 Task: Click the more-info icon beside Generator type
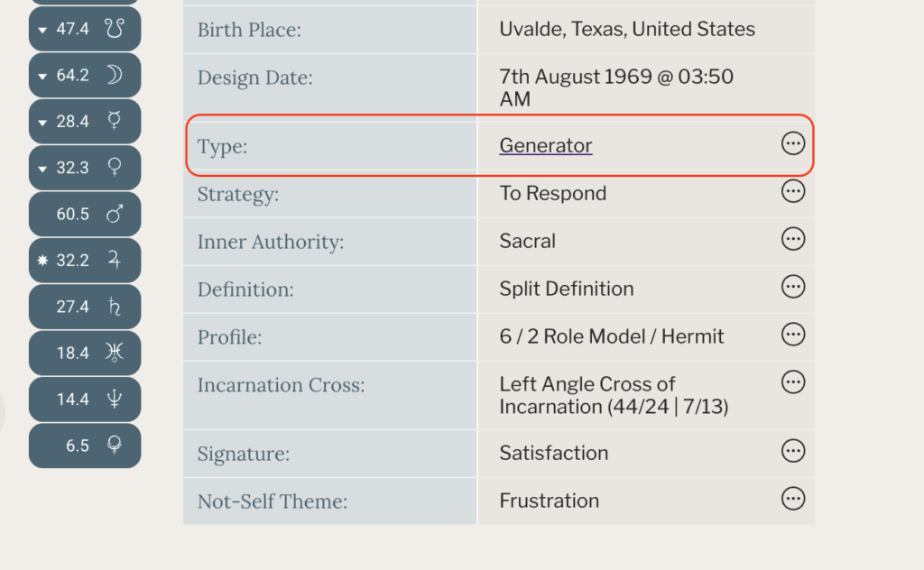tap(792, 144)
